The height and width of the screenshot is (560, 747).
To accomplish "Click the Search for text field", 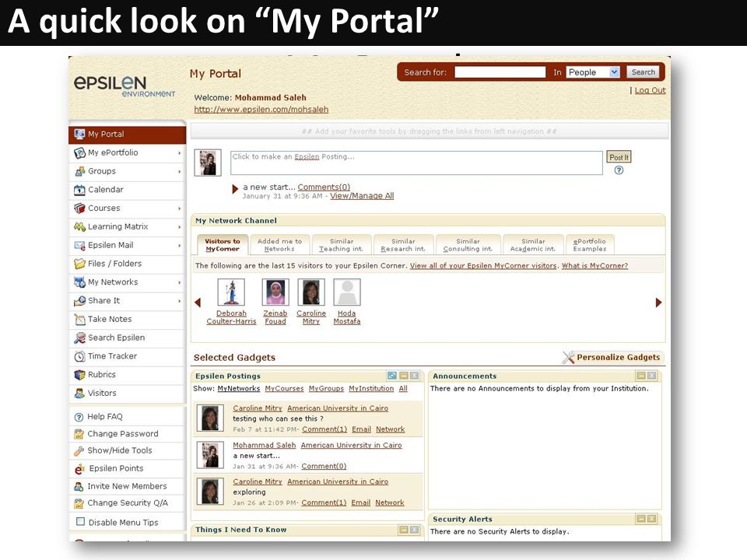I will [500, 72].
